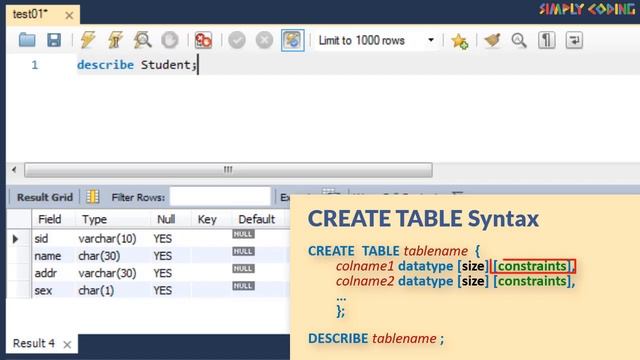Execute statement under cursor icon
Screen dimensions: 640x360
[x=115, y=40]
